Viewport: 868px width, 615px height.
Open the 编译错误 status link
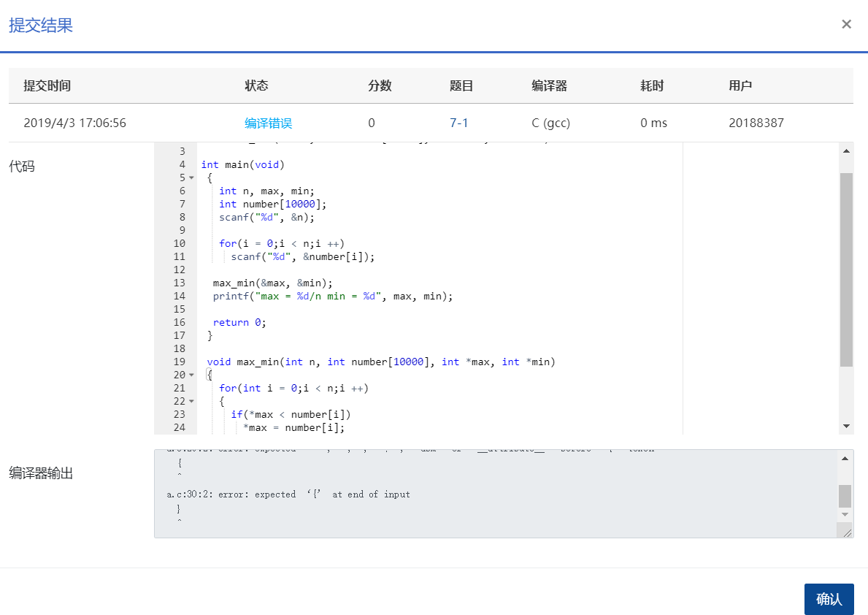pyautogui.click(x=269, y=123)
